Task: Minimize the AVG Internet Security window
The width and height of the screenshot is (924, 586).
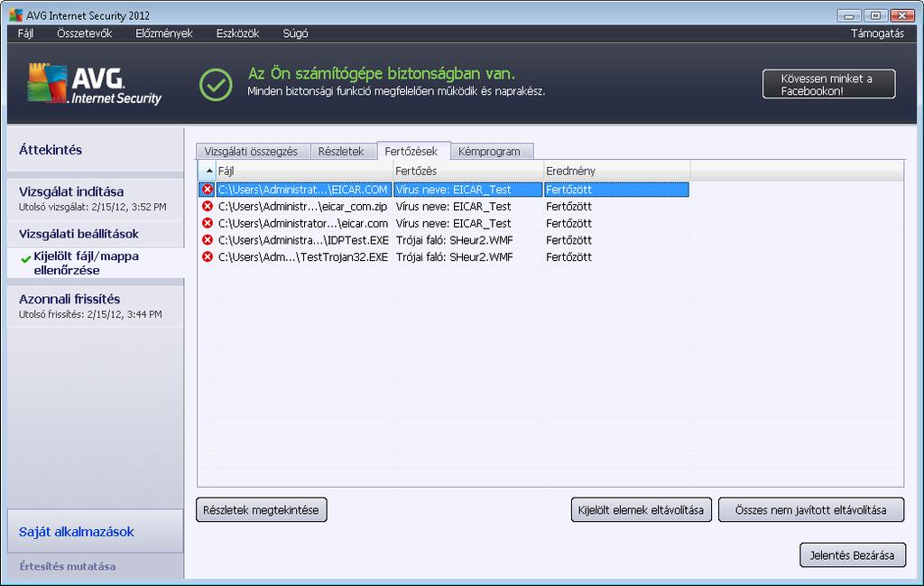Action: (x=849, y=15)
